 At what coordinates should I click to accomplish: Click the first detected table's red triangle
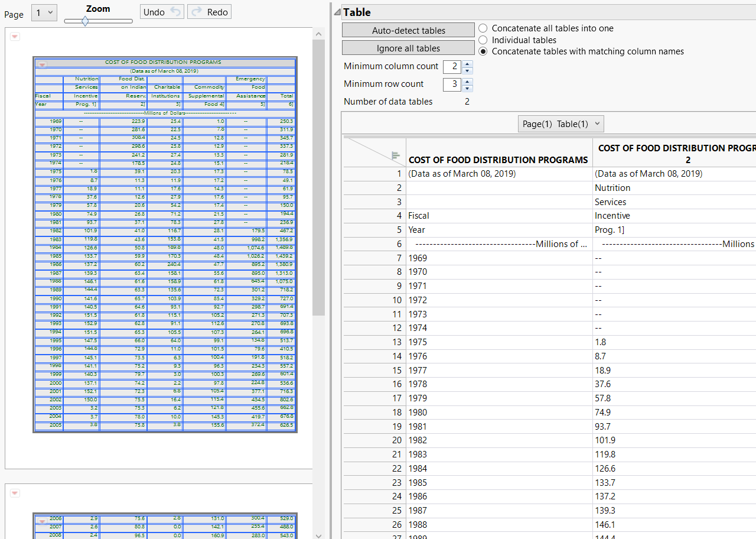coord(42,64)
